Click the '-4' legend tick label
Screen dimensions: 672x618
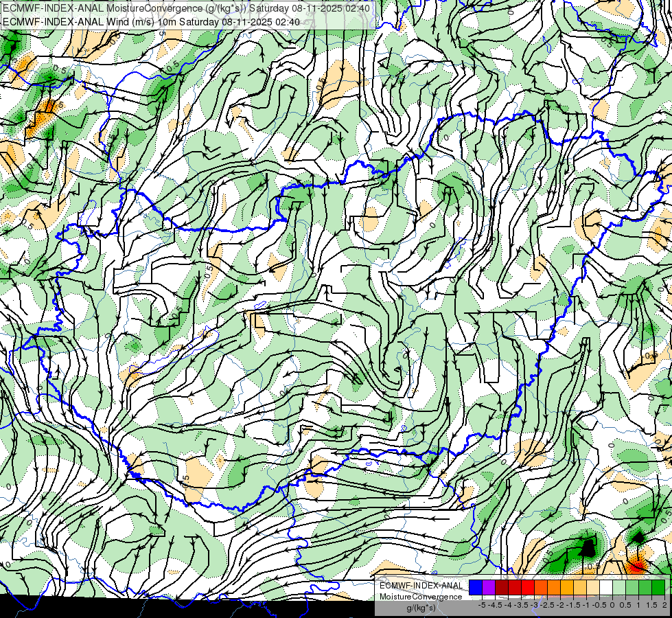coord(508,605)
